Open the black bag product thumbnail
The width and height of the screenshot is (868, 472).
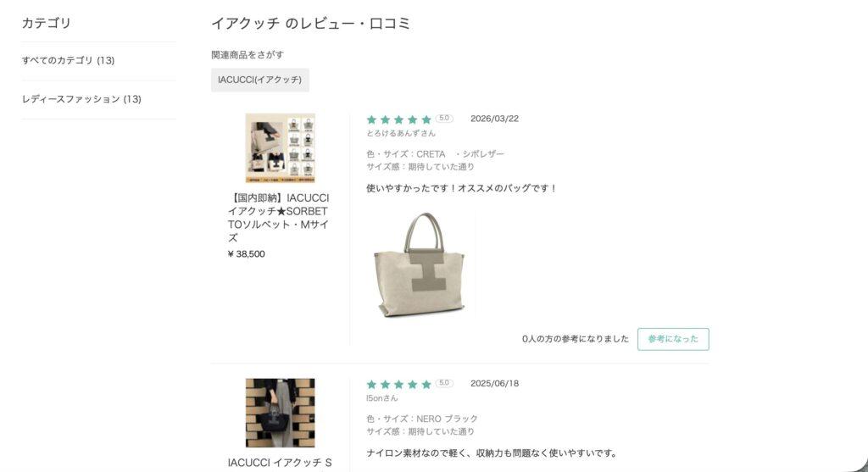click(x=280, y=413)
